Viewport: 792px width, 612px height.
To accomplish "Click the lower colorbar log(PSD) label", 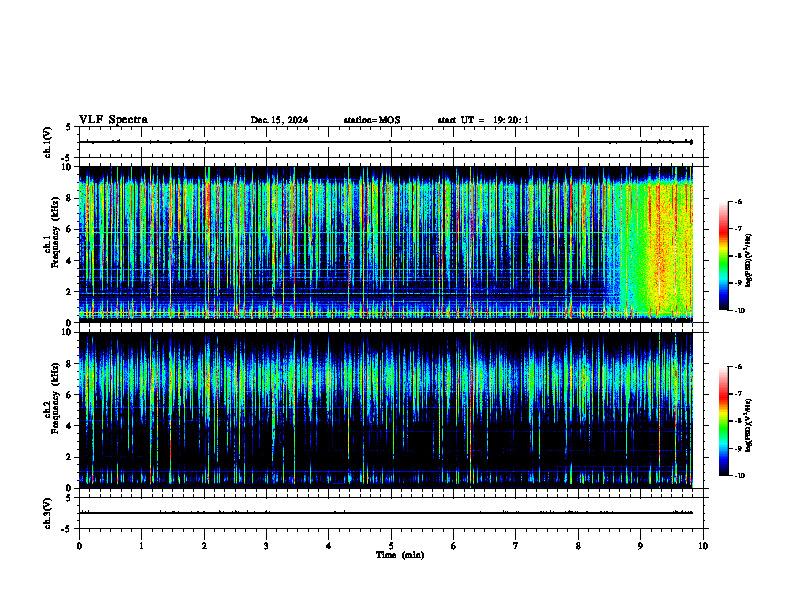I will (x=748, y=425).
